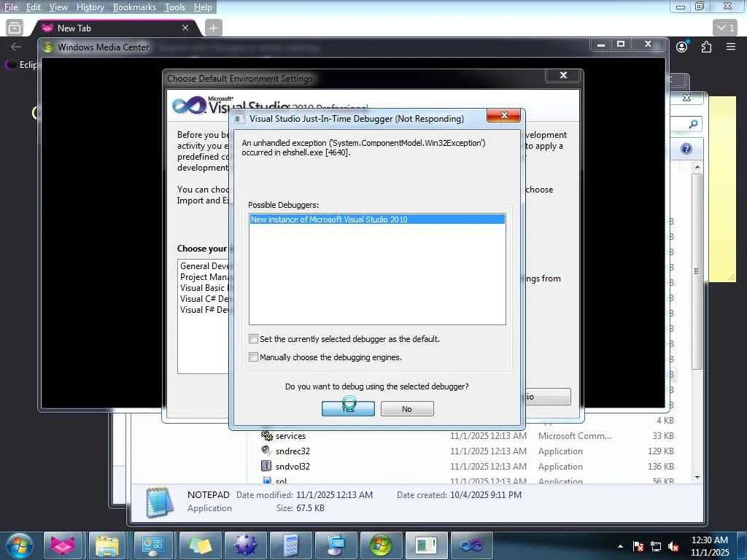Click the muted volume tray icon
Screen dimensions: 747x560
point(673,546)
